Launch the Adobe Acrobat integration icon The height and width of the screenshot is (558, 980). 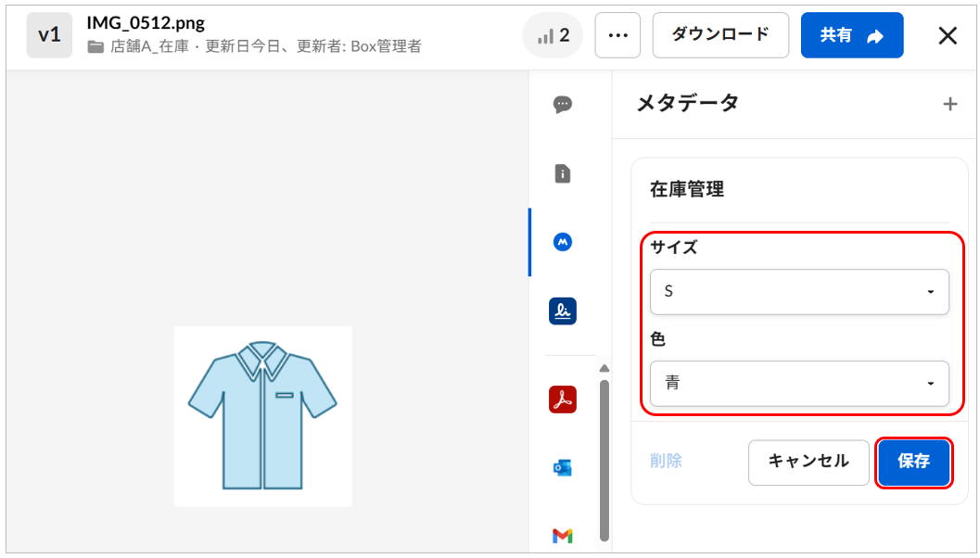pos(562,399)
